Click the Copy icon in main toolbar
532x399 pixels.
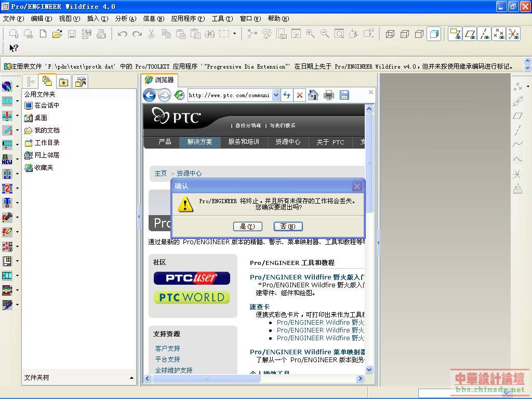[166, 34]
